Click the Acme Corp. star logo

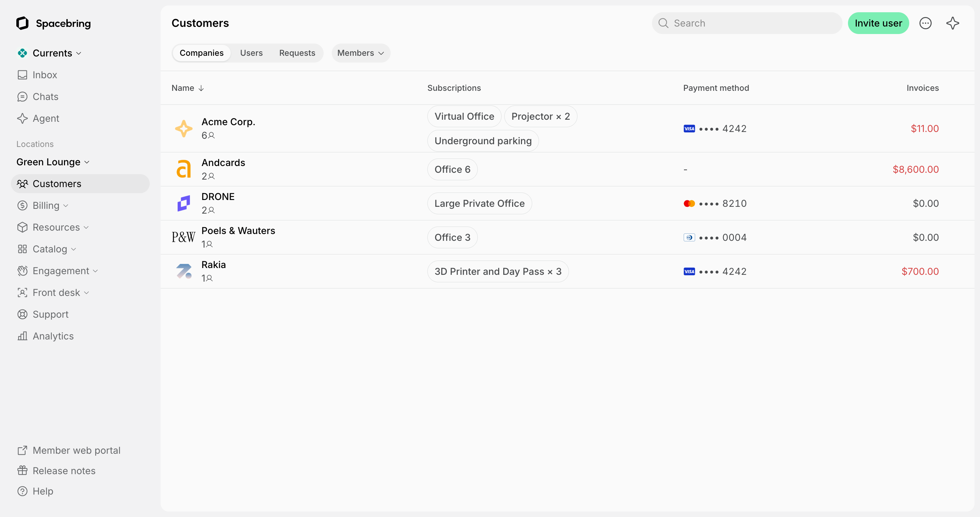coord(184,129)
